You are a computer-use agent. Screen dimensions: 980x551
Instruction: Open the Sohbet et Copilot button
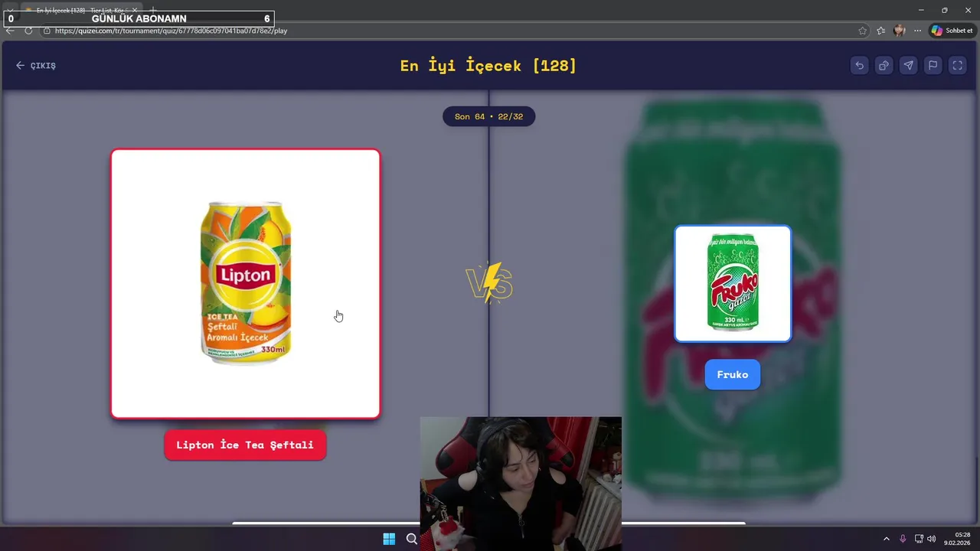point(952,31)
